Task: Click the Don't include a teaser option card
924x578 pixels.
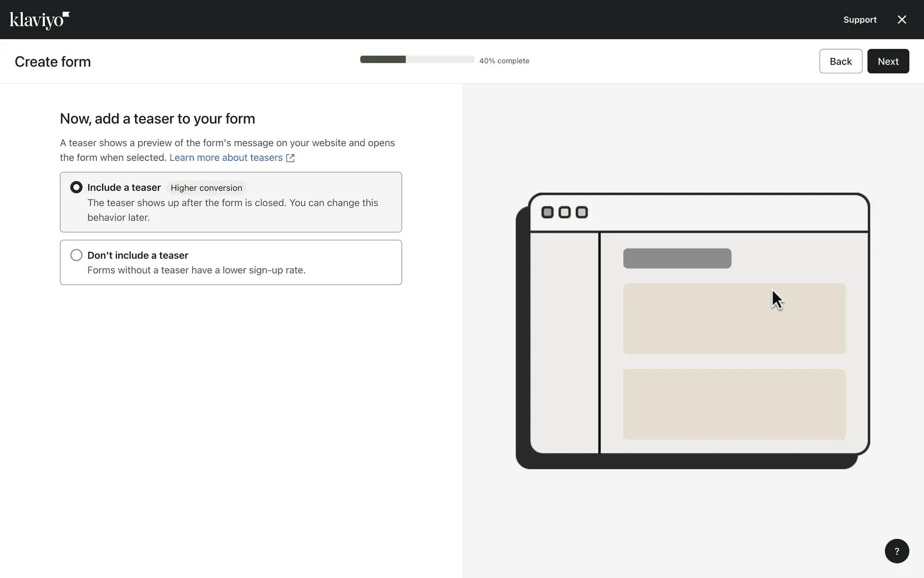Action: (289, 263)
